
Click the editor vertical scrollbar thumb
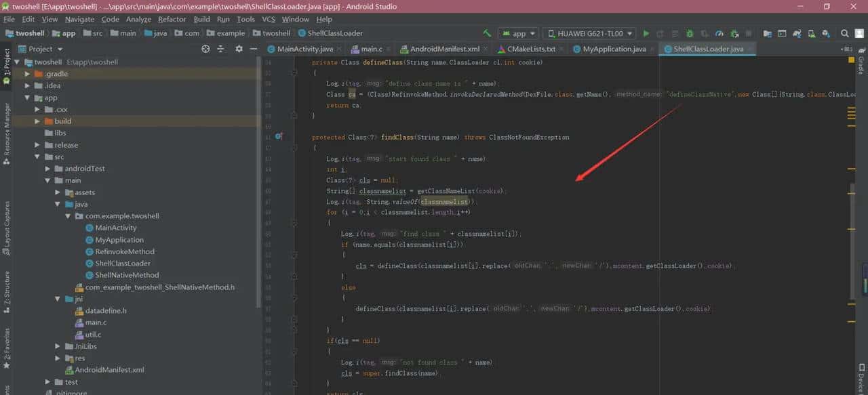(x=853, y=241)
